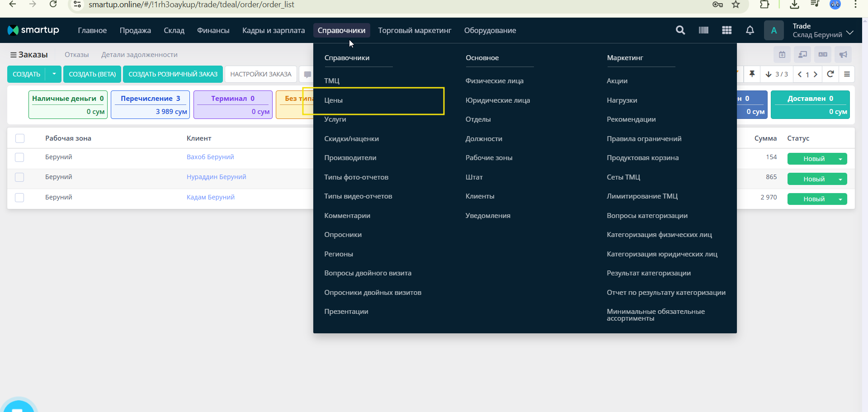Image resolution: width=868 pixels, height=412 pixels.
Task: Toggle the select-all checkbox in table header
Action: click(20, 138)
